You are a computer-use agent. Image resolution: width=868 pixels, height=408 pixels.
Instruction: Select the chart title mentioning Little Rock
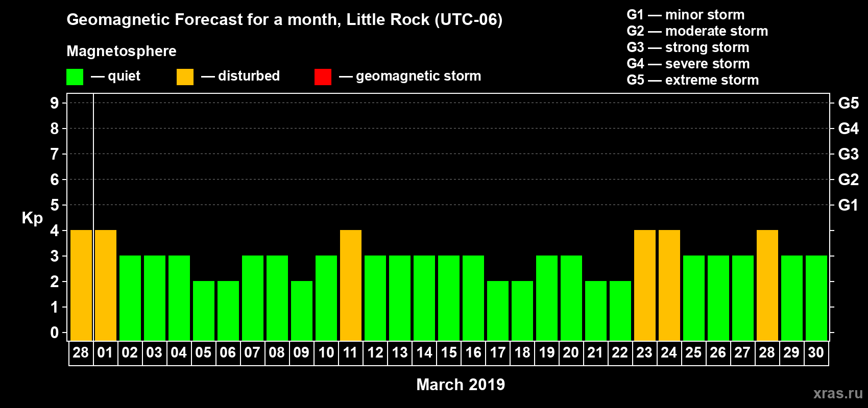[284, 19]
